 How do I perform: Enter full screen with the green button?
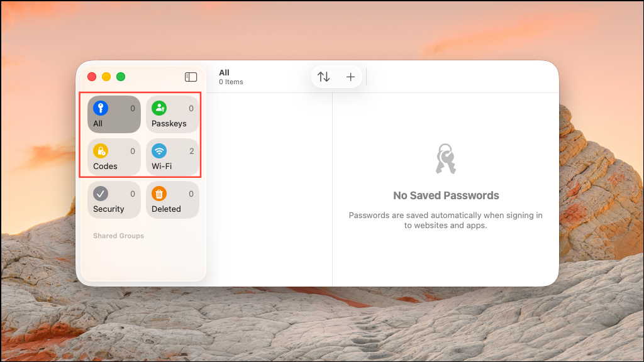click(x=121, y=77)
